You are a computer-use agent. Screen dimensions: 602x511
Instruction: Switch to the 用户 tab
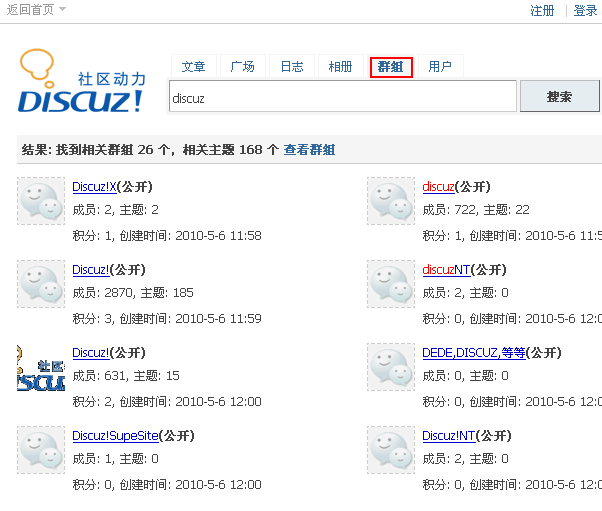439,67
